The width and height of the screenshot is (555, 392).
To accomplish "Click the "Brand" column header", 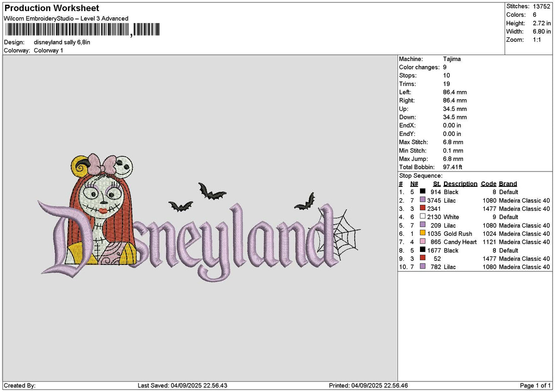I will 508,184.
